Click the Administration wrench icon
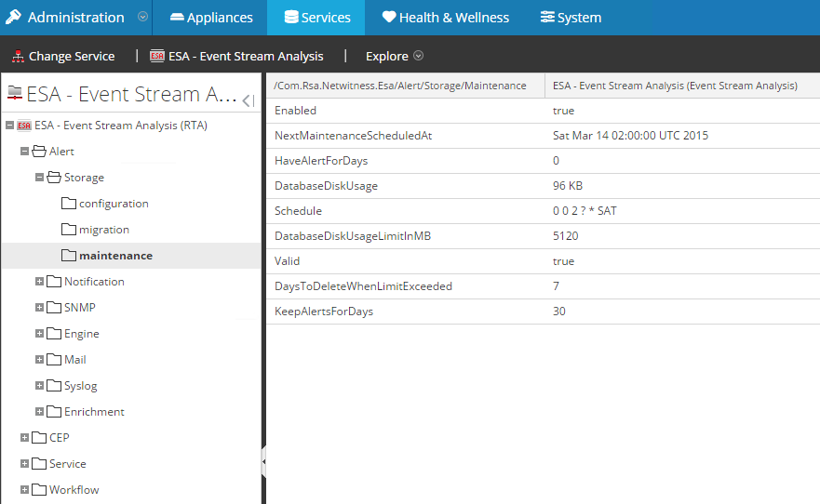 (x=14, y=18)
